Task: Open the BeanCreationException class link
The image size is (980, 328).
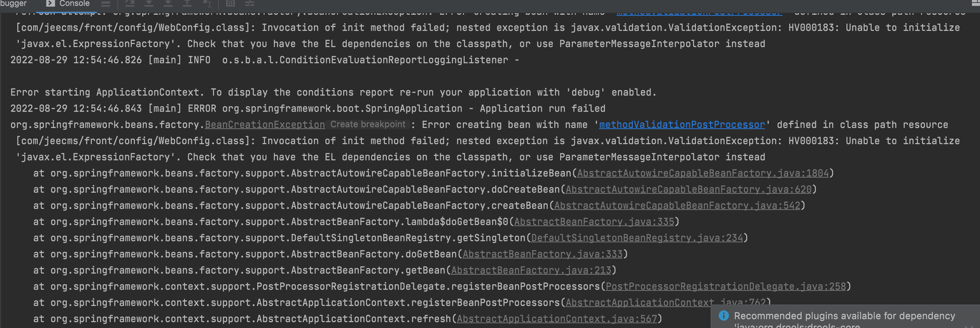Action: point(265,125)
